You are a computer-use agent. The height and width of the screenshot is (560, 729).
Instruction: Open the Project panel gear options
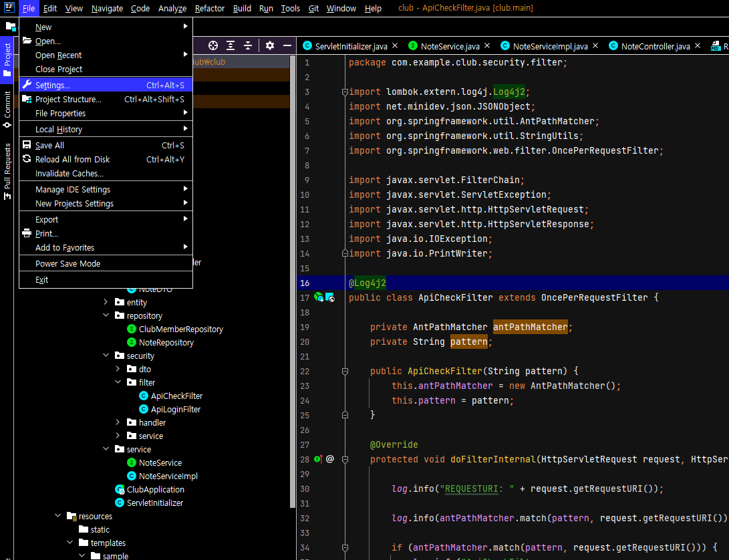270,45
